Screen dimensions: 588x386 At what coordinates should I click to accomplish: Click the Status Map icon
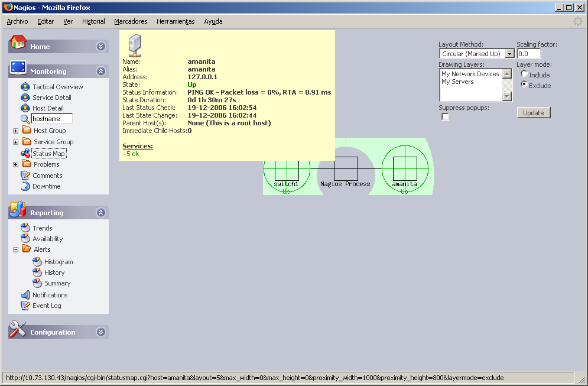point(25,154)
